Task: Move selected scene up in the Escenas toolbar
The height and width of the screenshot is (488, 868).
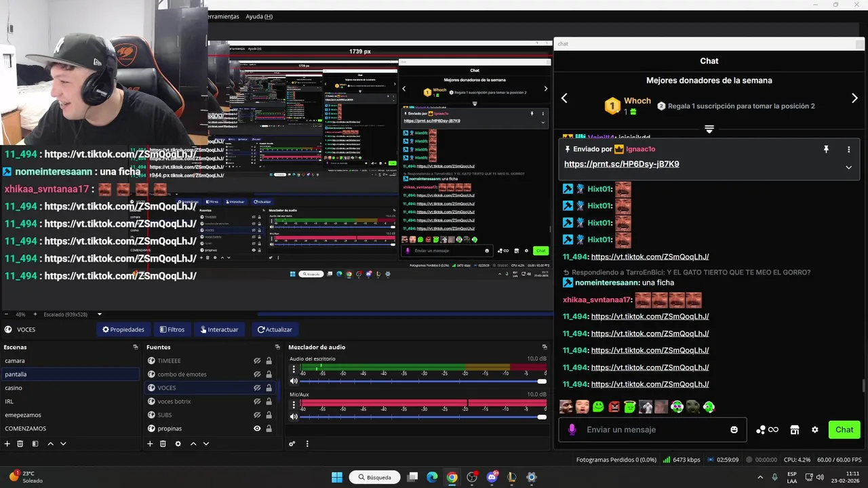Action: (x=50, y=444)
